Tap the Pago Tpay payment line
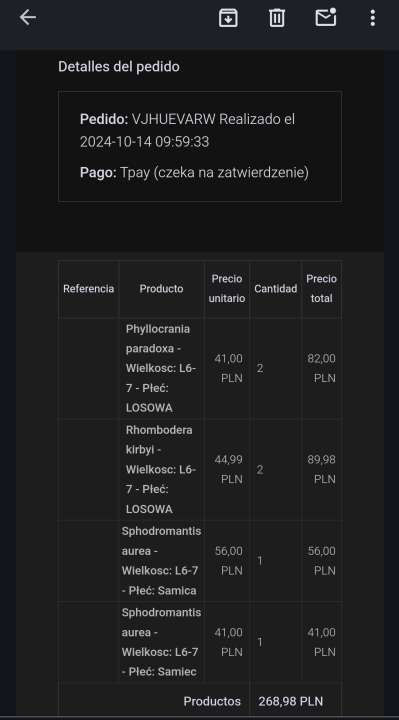Image resolution: width=399 pixels, height=720 pixels. [x=194, y=173]
